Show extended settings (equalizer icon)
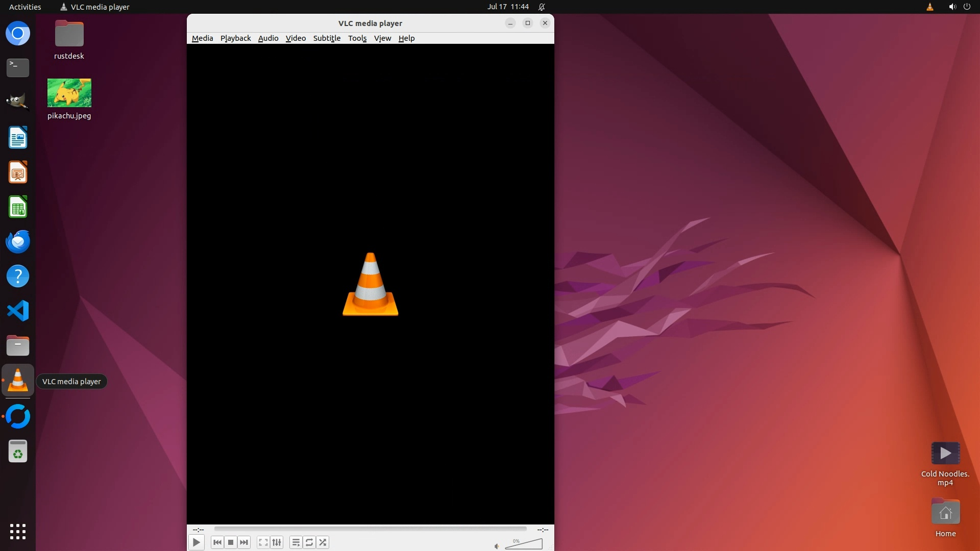The image size is (980, 551). (277, 542)
